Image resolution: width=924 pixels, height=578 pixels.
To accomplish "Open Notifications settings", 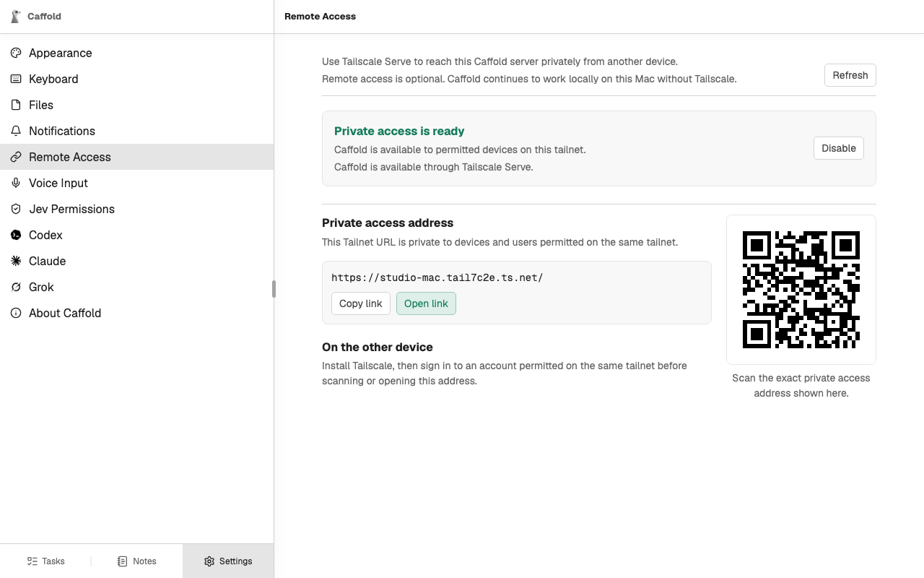I will pyautogui.click(x=136, y=131).
